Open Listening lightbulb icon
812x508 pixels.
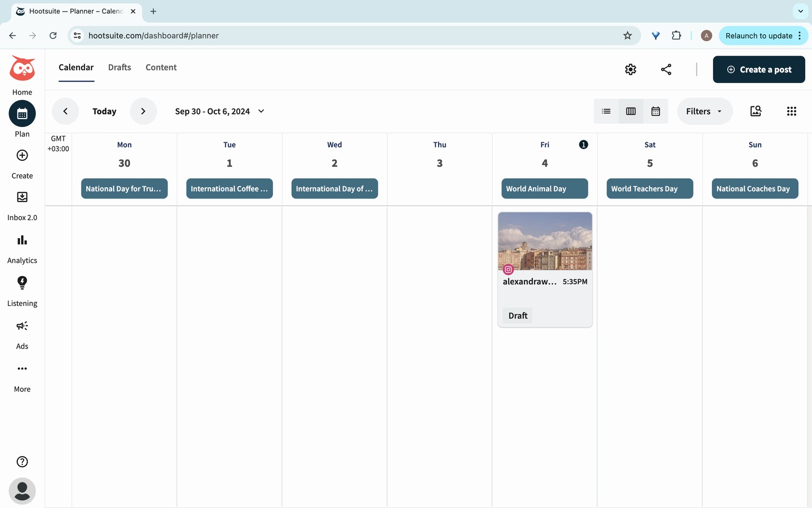[x=22, y=283]
